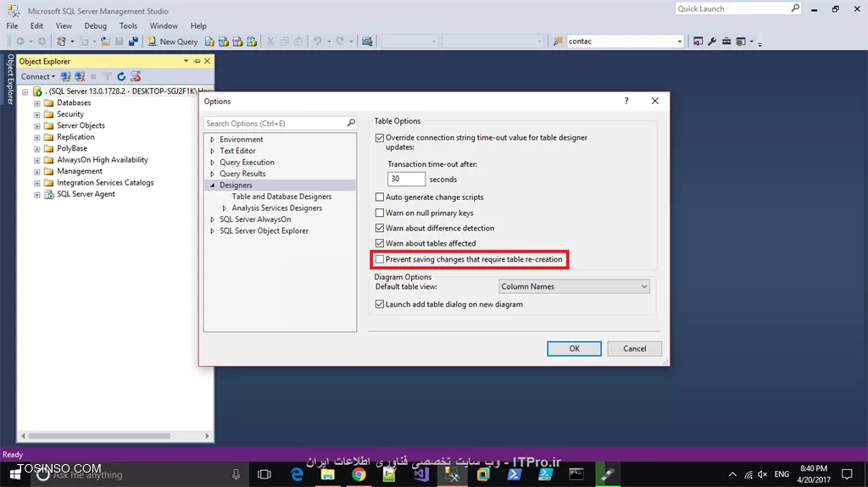Open the Default table view dropdown
The width and height of the screenshot is (868, 487).
(574, 286)
